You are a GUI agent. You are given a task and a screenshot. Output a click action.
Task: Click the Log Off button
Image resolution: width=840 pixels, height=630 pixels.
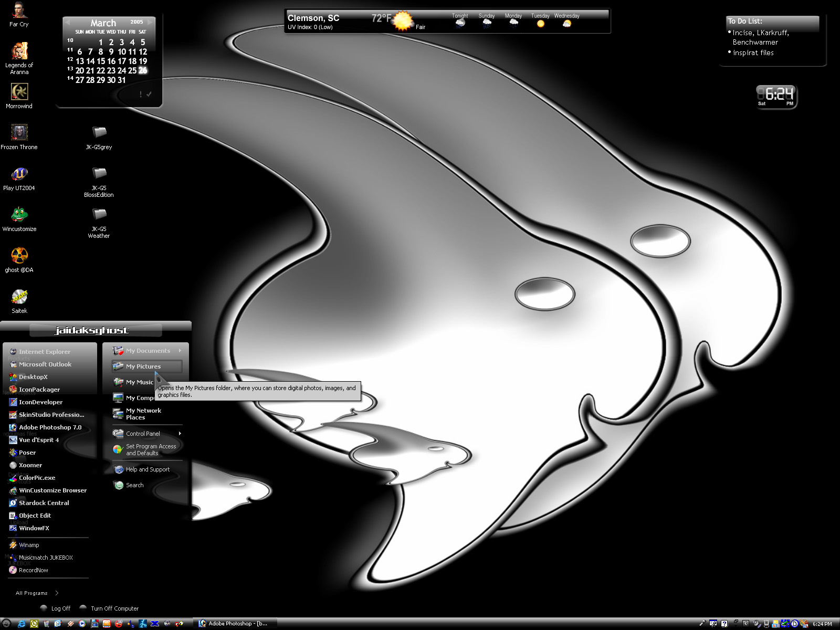(x=55, y=608)
